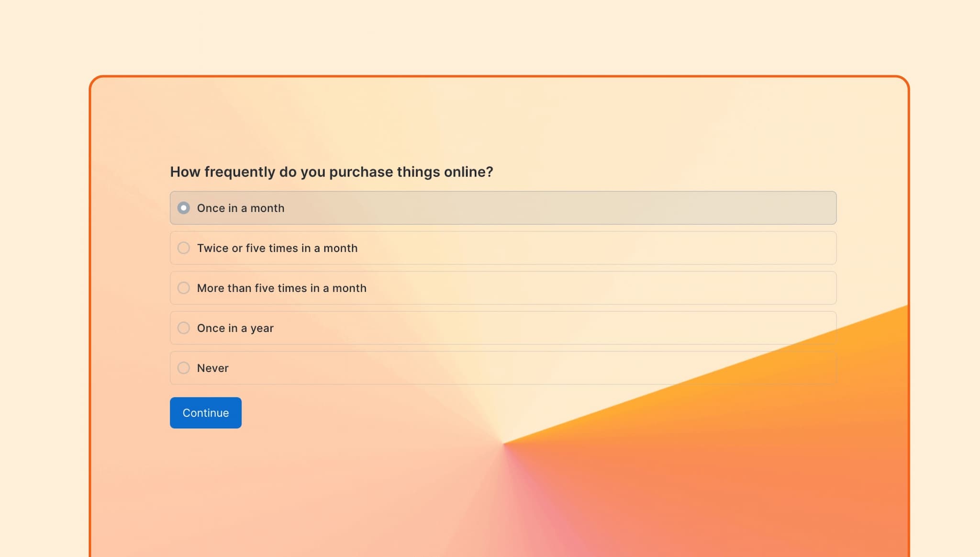Click the "Once in a year" label text
This screenshot has width=980, height=557.
[235, 328]
